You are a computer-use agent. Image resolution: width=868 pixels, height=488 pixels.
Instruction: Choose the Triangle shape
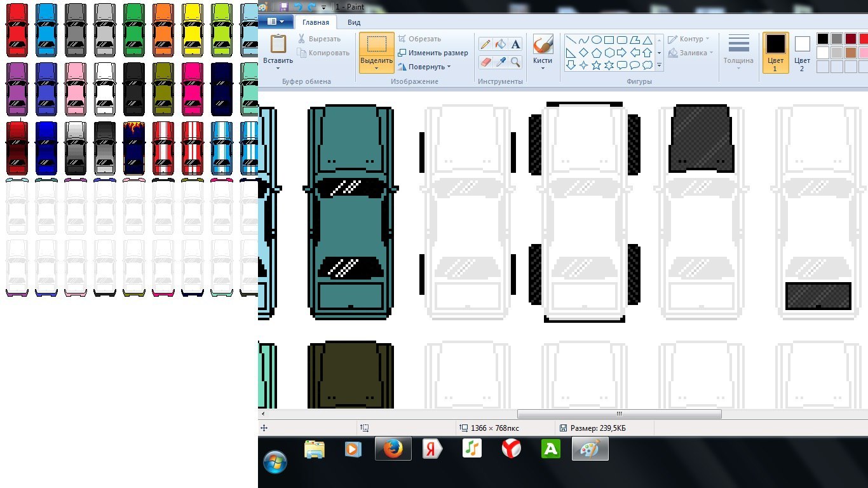pos(648,39)
